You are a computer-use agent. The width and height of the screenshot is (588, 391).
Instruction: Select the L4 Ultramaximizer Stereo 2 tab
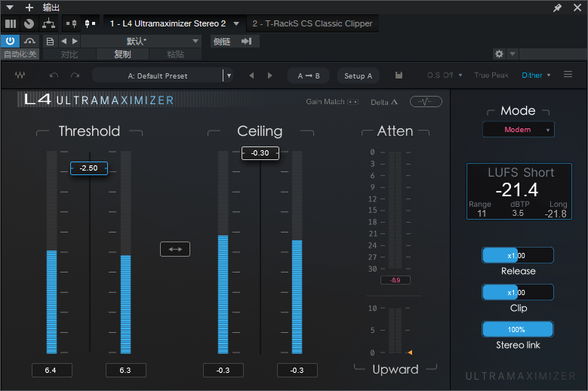coord(168,23)
